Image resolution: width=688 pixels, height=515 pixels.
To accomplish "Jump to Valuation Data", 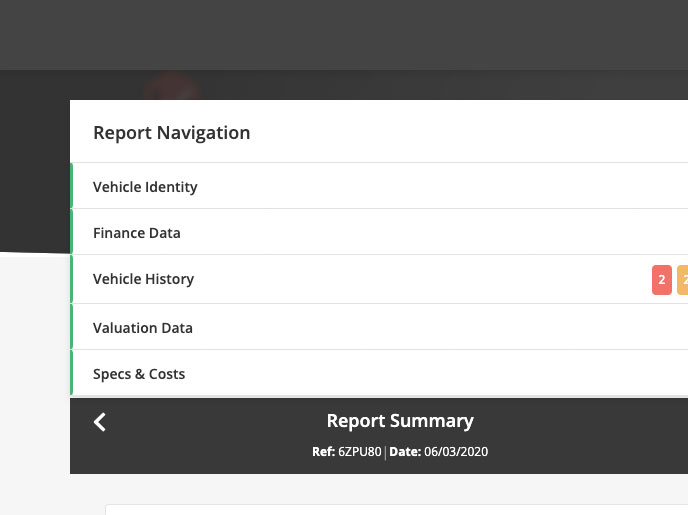I will (x=143, y=328).
